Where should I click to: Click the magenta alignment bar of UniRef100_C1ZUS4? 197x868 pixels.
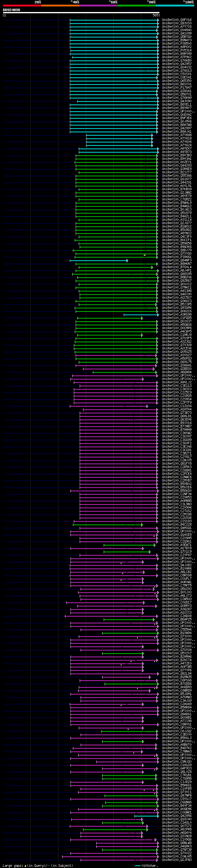[x=109, y=406]
